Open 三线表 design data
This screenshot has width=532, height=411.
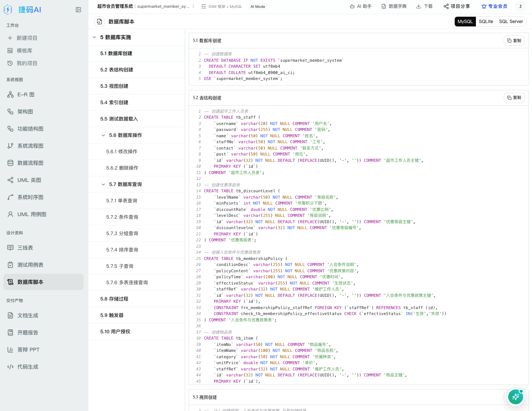[43, 248]
